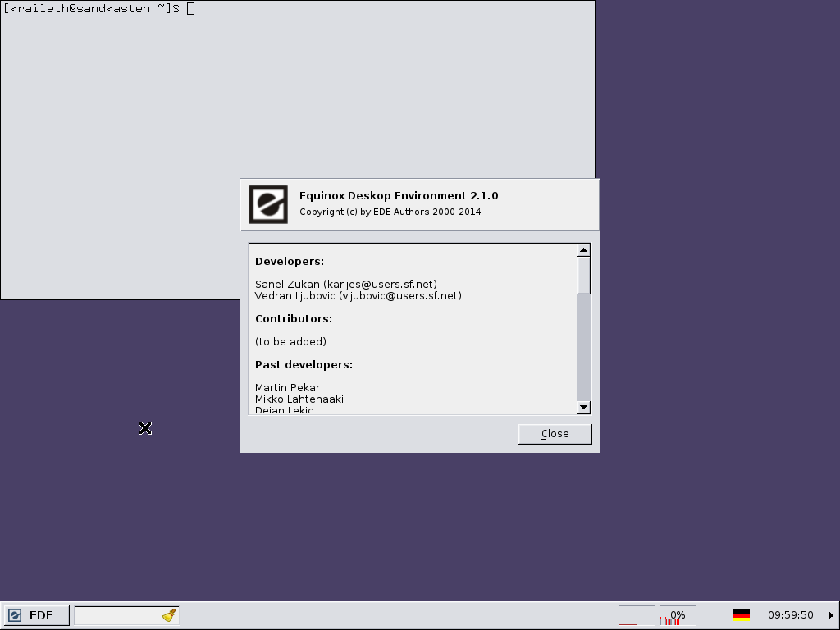Focus the quick launch command input field
840x630 pixels.
tap(116, 615)
